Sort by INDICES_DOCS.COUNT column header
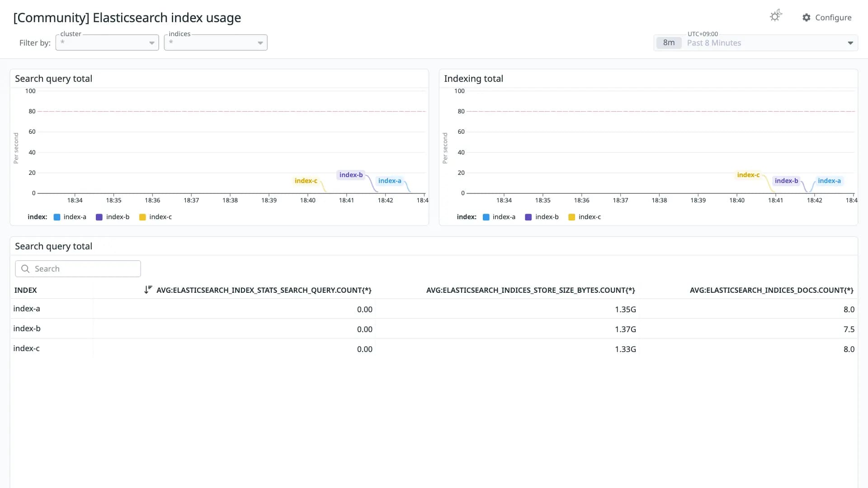The width and height of the screenshot is (868, 488). coord(771,290)
